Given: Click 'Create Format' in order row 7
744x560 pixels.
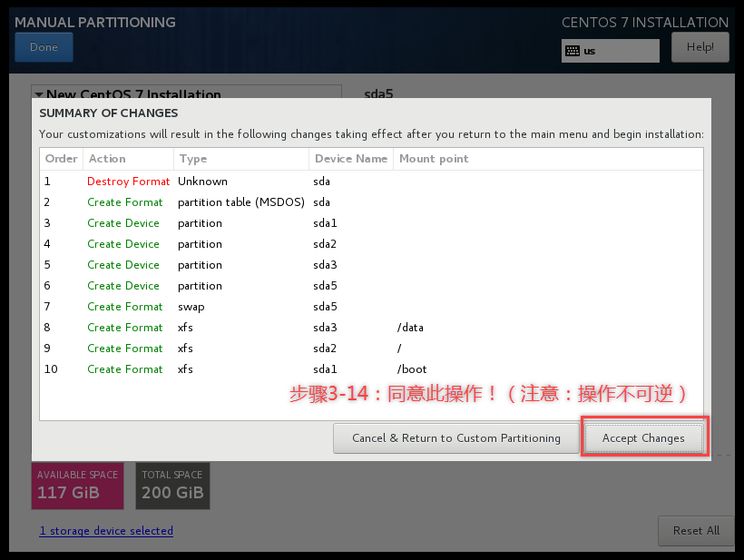Looking at the screenshot, I should pyautogui.click(x=125, y=307).
